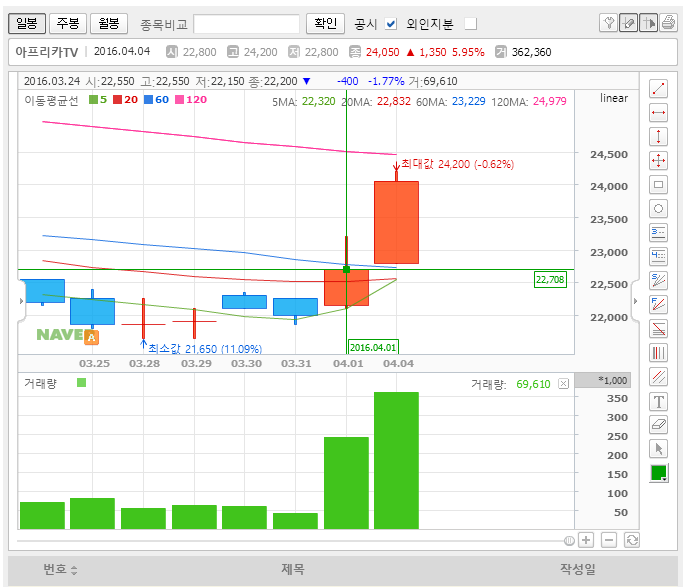Zoom out with the minus button
This screenshot has width=684, height=587.
[609, 540]
